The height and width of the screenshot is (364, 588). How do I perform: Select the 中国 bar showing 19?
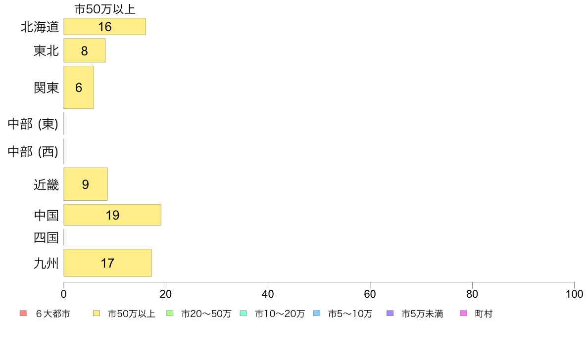(112, 215)
